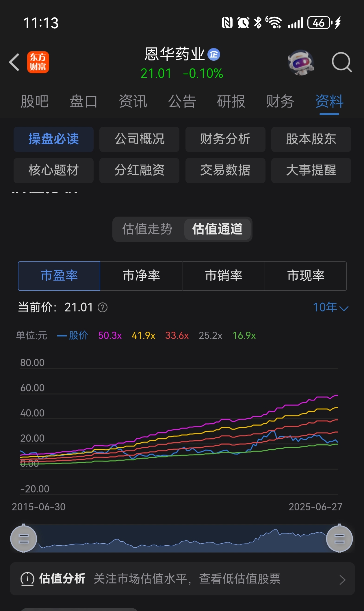Image resolution: width=364 pixels, height=611 pixels.
Task: Toggle the 16.9x legend entry
Action: 244,335
